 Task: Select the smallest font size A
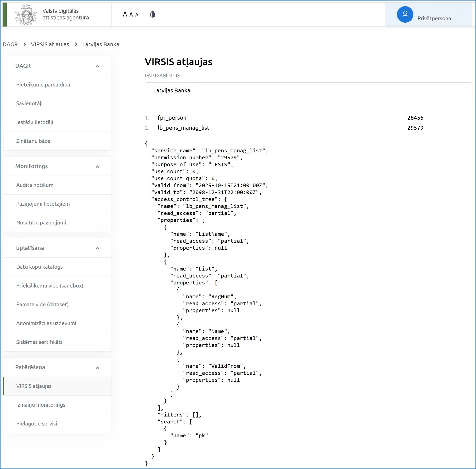[x=137, y=15]
